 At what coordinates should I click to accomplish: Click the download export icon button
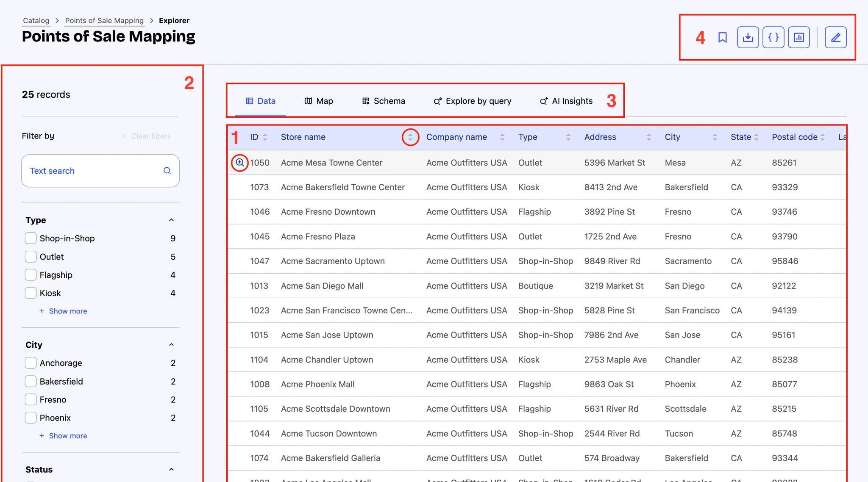click(748, 38)
